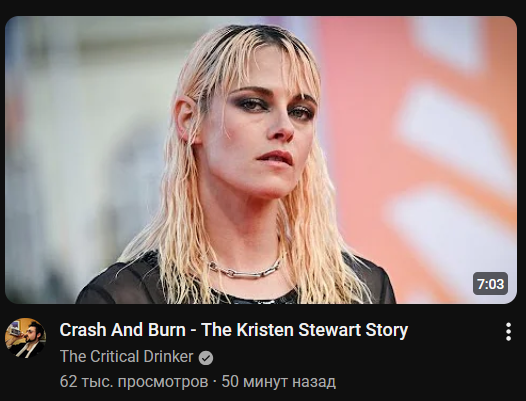Open The Critical Drinker channel avatar
The width and height of the screenshot is (526, 401).
[25, 338]
